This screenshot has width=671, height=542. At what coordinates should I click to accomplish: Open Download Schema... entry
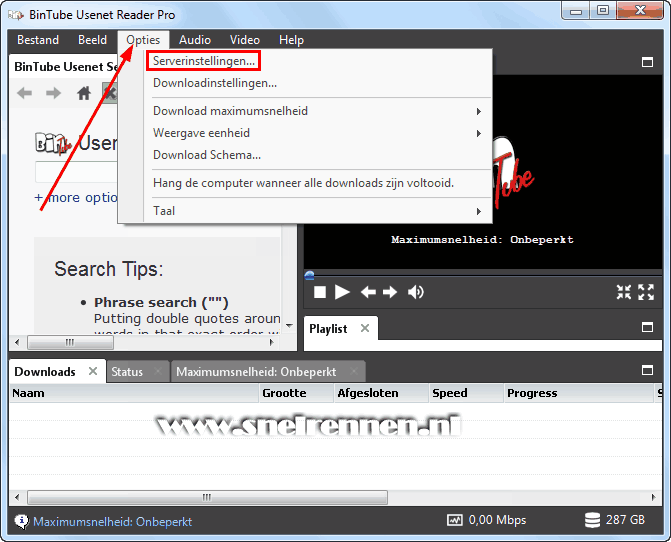[x=207, y=155]
